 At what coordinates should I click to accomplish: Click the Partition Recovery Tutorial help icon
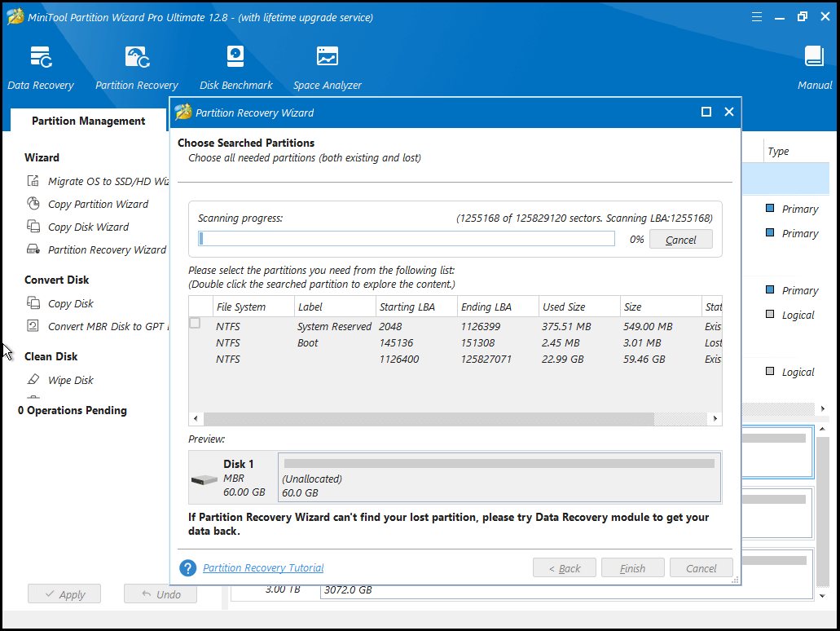pos(188,568)
